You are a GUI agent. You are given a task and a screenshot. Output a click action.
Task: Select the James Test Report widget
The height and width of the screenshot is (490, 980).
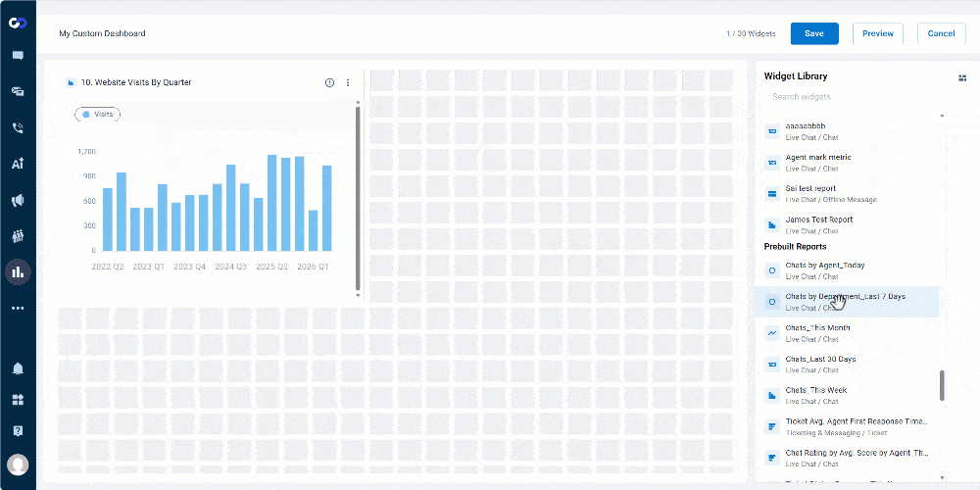tap(847, 224)
